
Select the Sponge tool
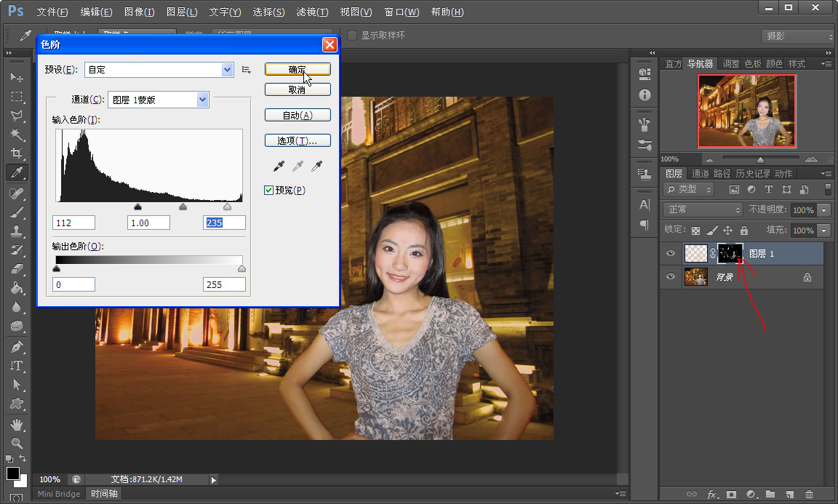click(x=17, y=326)
